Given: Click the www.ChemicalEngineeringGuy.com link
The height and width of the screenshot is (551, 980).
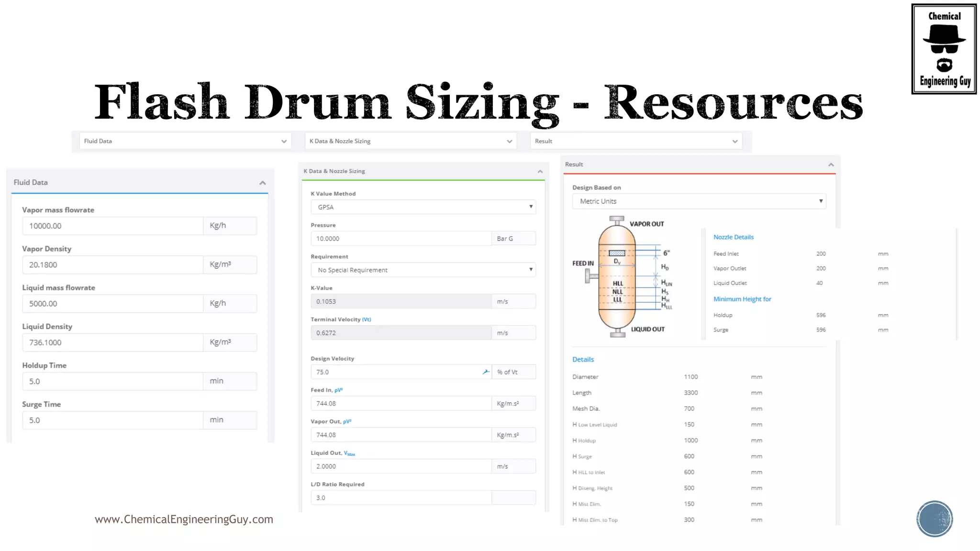Looking at the screenshot, I should point(184,519).
